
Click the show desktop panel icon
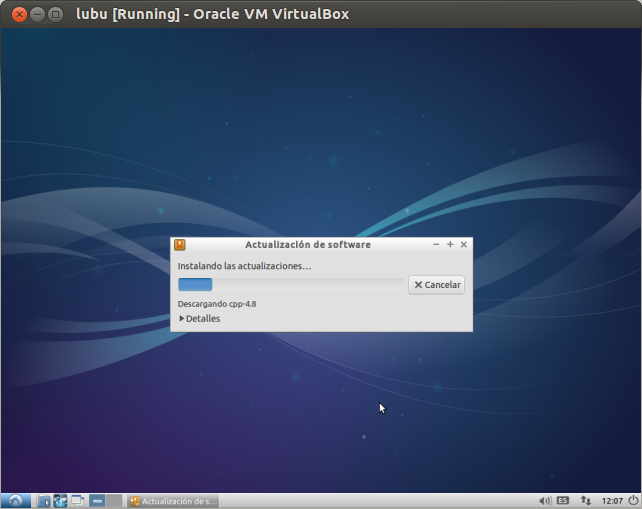[76, 501]
